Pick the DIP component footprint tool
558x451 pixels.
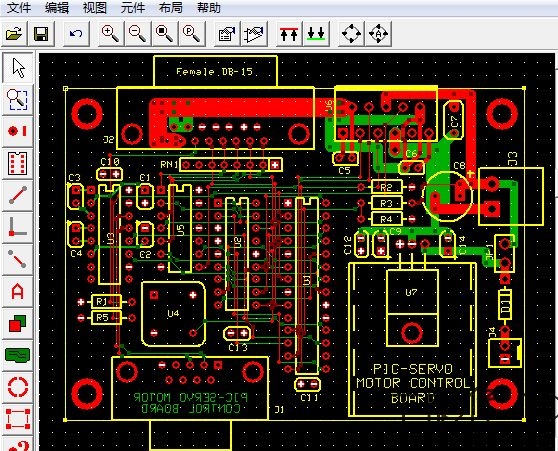tap(18, 163)
